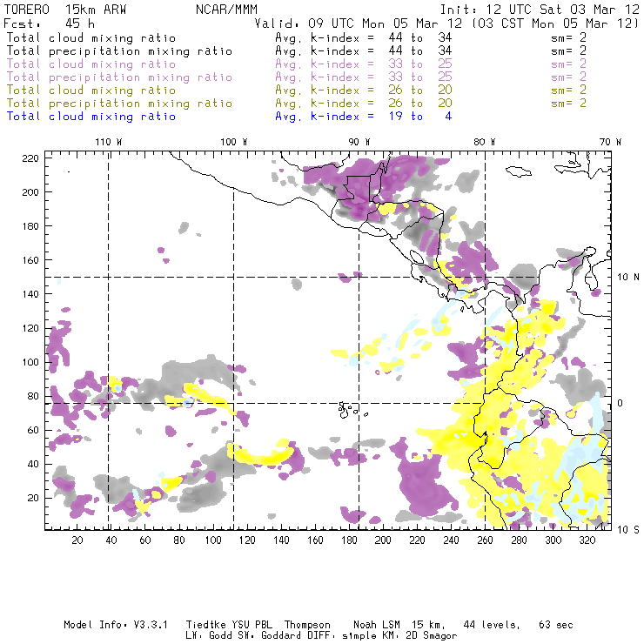Click the '2D Smagor' footer text
Viewport: 644px width, 644px height.
[x=432, y=636]
